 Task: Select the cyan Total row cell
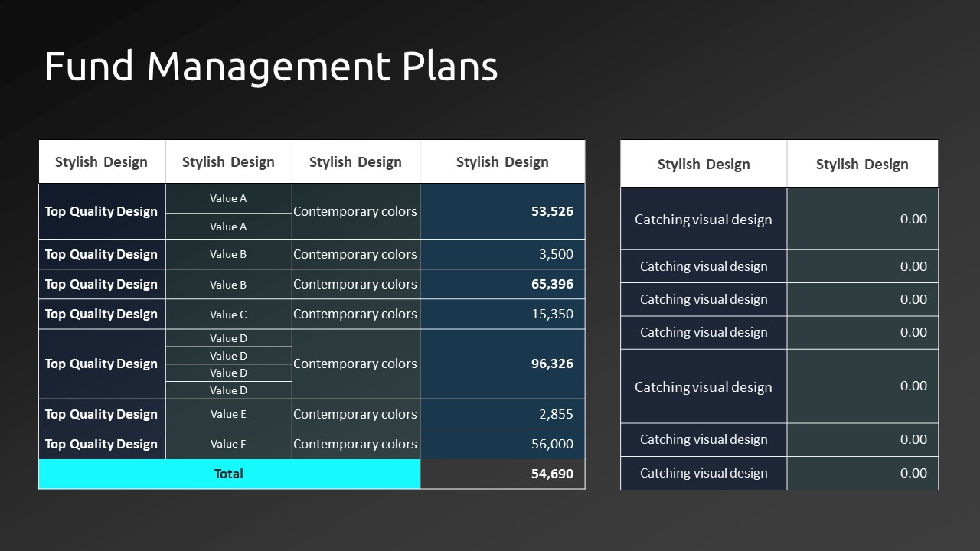click(229, 474)
